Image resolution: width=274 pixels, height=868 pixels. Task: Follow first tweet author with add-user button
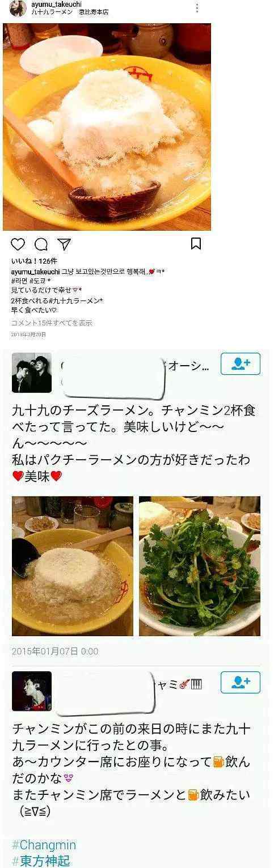(241, 364)
